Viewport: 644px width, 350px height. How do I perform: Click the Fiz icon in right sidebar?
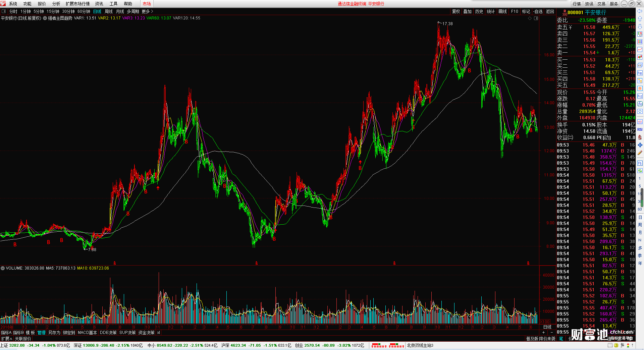(640, 96)
